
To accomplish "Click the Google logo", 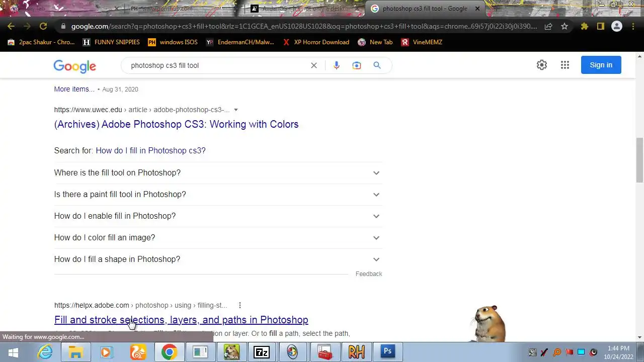I will click(74, 66).
